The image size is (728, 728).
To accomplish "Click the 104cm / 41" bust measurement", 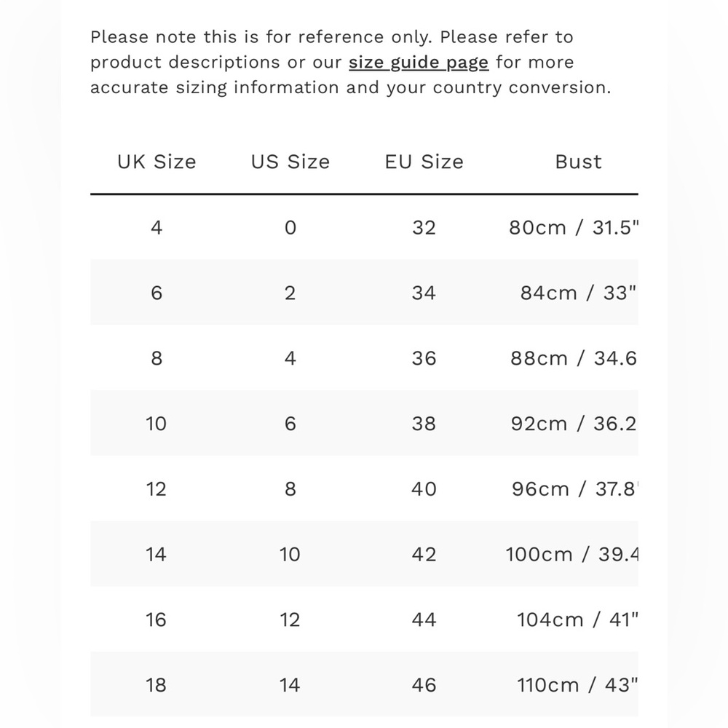I will tap(577, 620).
